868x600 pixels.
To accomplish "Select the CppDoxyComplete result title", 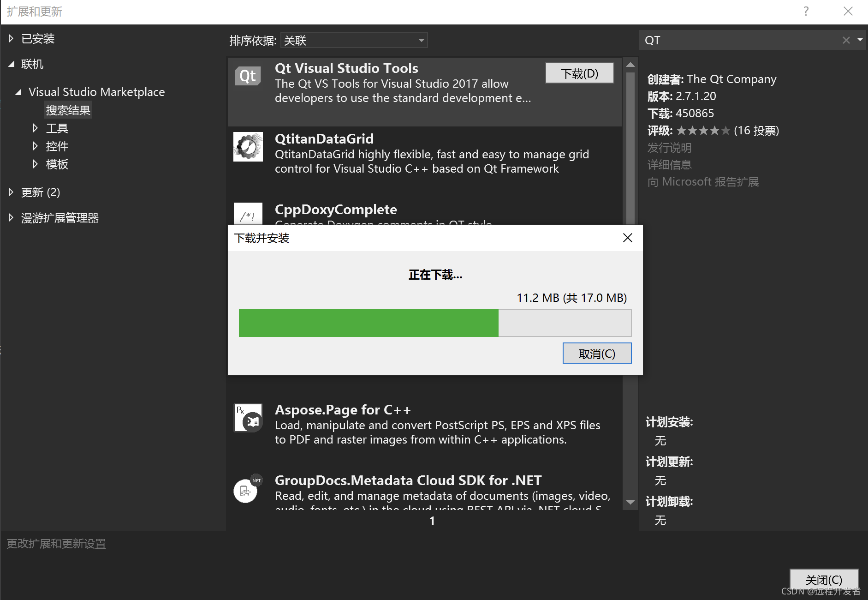I will pos(336,210).
